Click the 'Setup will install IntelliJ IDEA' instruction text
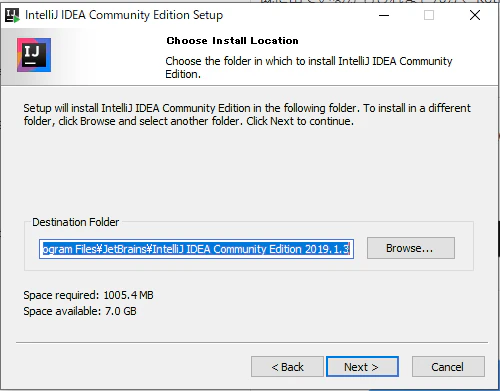This screenshot has height=391, width=500. click(x=247, y=114)
